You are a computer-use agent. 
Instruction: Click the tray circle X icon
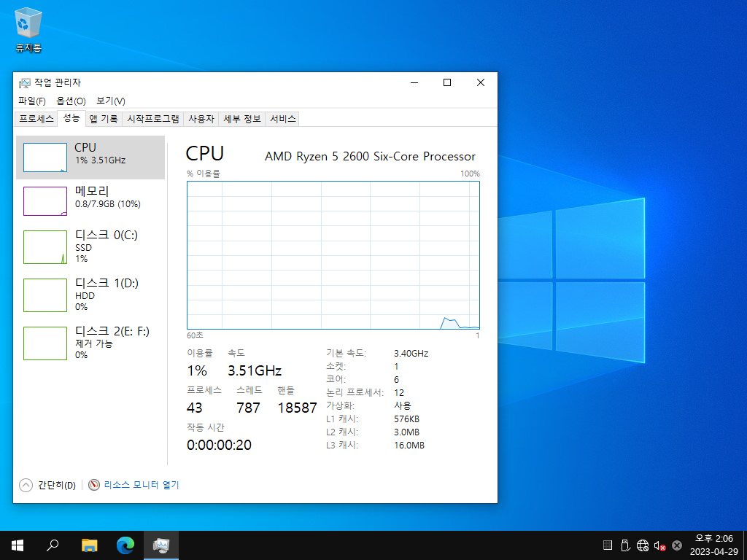[x=676, y=545]
